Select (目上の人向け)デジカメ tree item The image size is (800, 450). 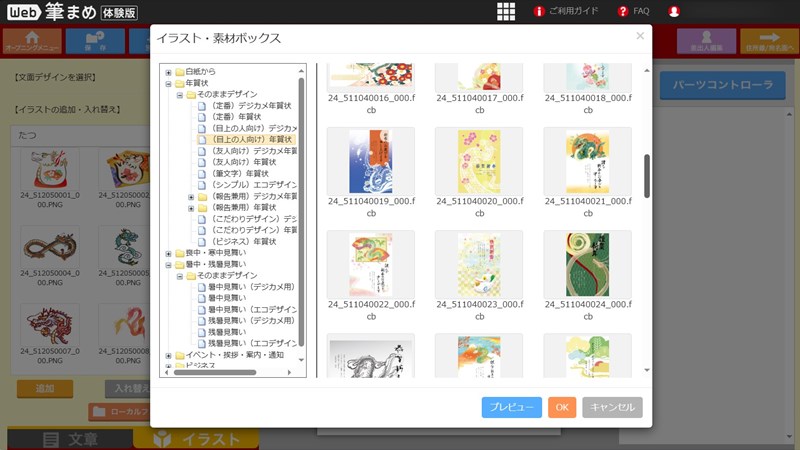(x=247, y=128)
